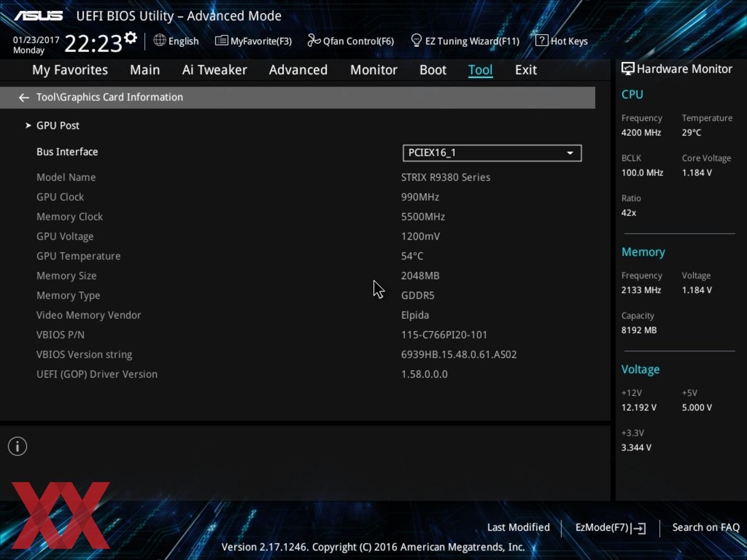Click Video Memory Vendor value Elpida

coord(415,315)
